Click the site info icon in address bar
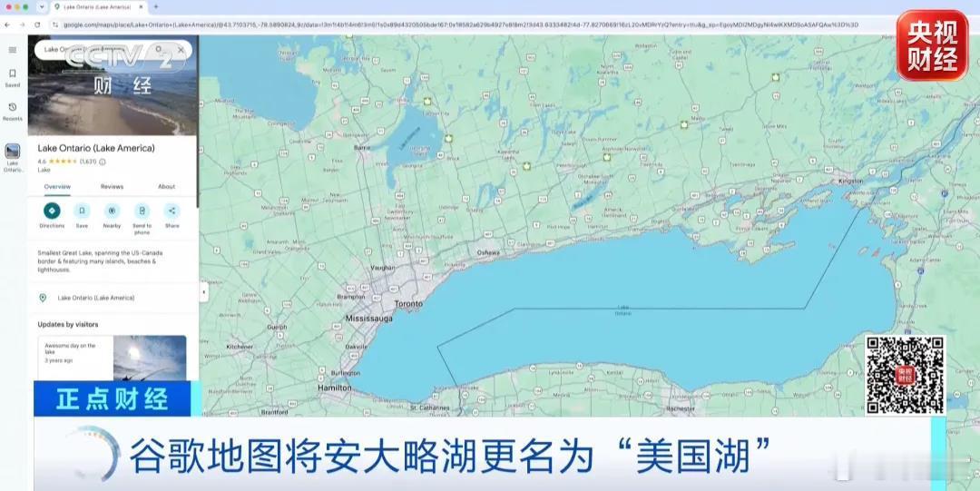 click(55, 25)
